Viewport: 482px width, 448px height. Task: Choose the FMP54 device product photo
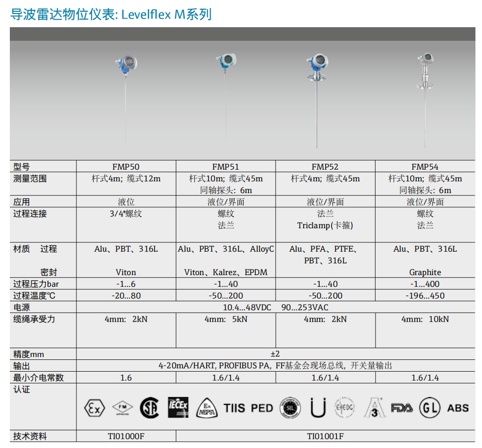(425, 100)
